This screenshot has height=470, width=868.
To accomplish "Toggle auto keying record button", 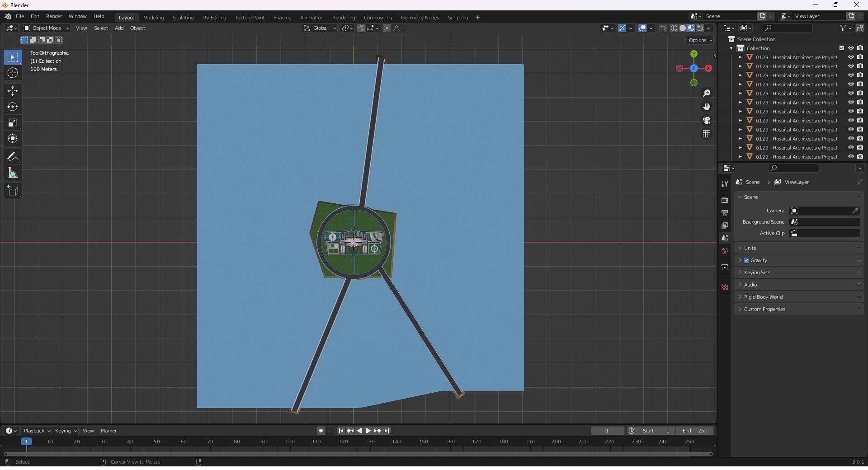I will click(321, 431).
